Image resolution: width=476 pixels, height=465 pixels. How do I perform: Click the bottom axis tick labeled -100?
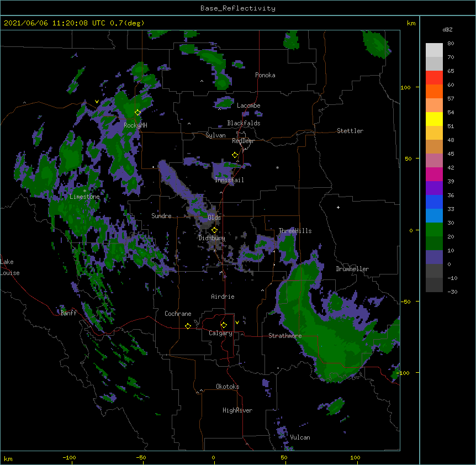click(69, 457)
